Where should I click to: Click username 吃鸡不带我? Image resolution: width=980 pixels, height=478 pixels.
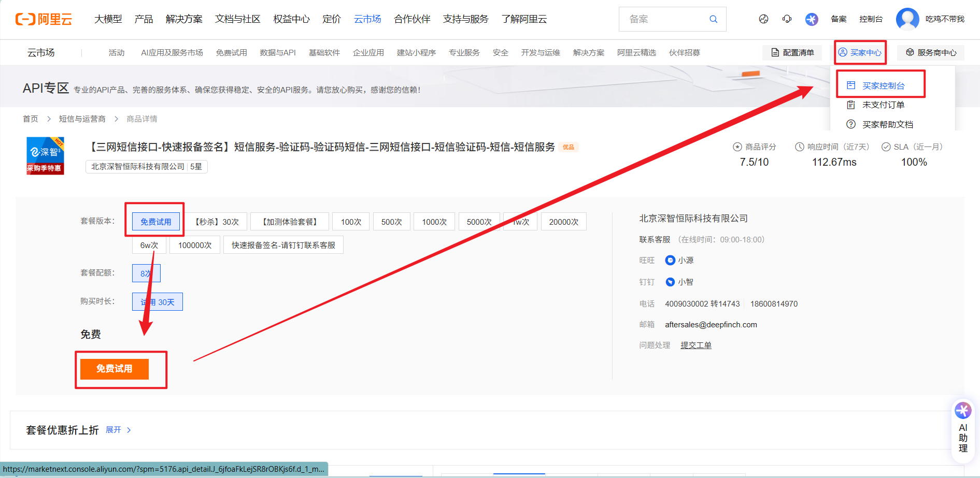(945, 19)
